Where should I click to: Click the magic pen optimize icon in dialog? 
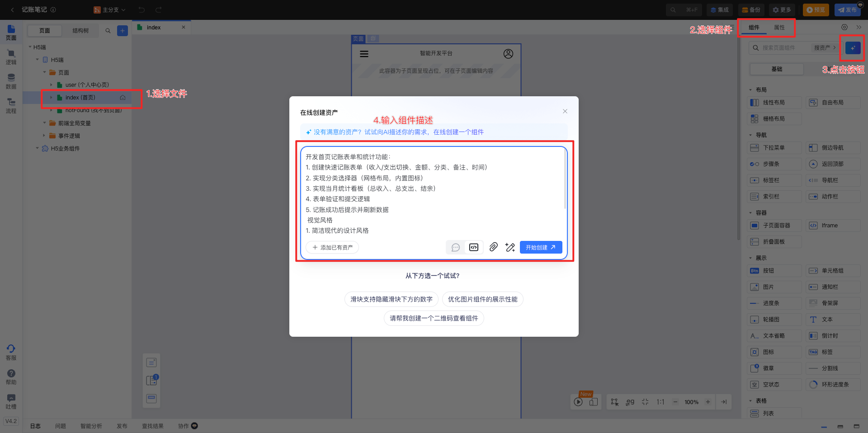[510, 247]
